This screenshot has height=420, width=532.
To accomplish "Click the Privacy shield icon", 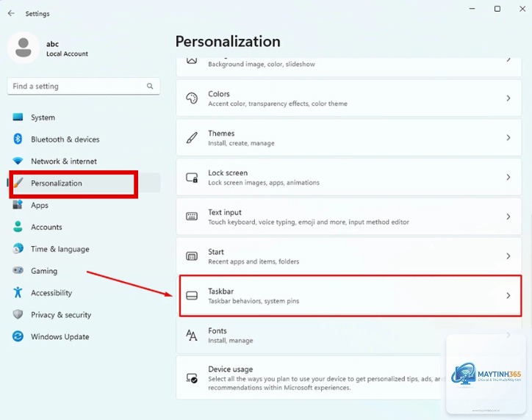I will [x=18, y=314].
